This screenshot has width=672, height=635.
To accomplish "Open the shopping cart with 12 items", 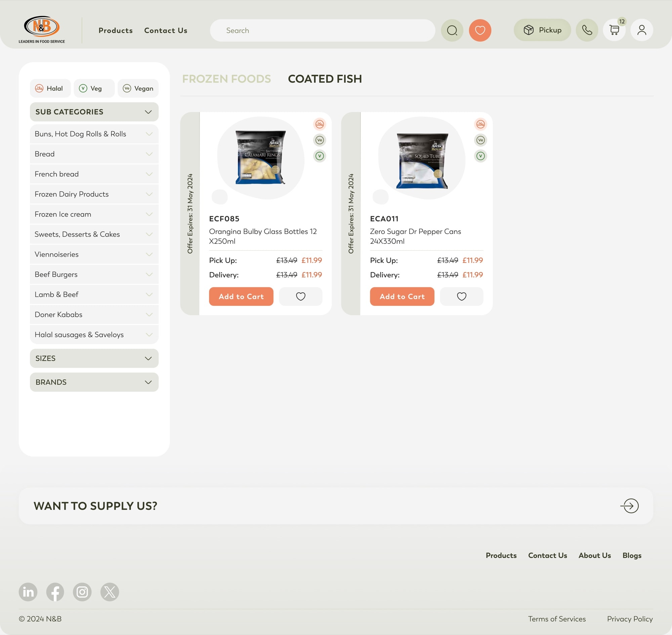I will [x=614, y=30].
